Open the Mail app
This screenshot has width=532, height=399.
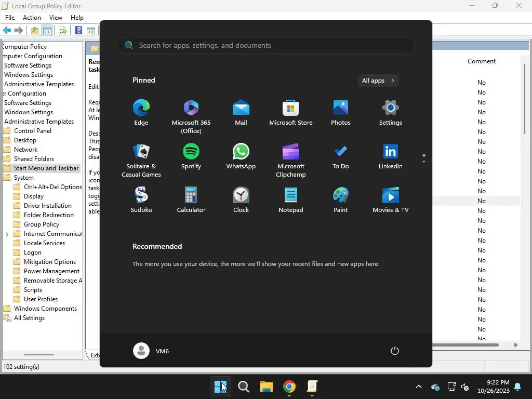tap(241, 113)
